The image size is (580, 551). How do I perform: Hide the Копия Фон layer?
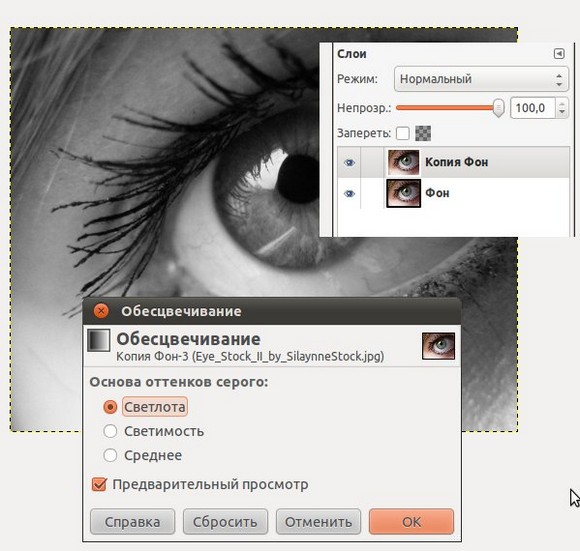[349, 163]
